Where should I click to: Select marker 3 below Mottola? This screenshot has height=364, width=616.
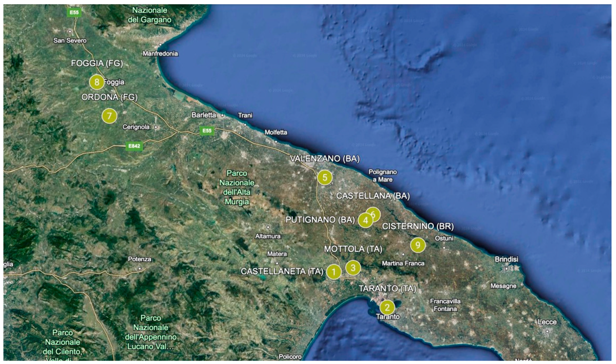click(x=353, y=268)
